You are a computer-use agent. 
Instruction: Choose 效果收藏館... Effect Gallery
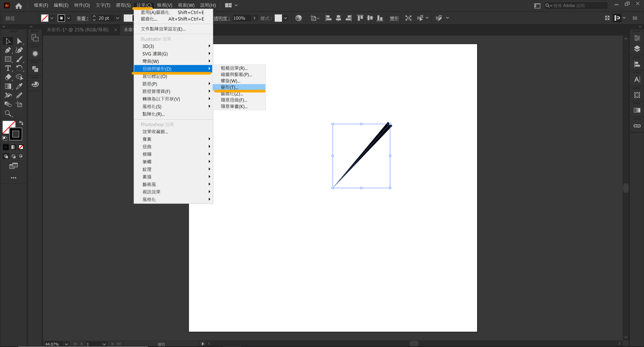click(173, 131)
